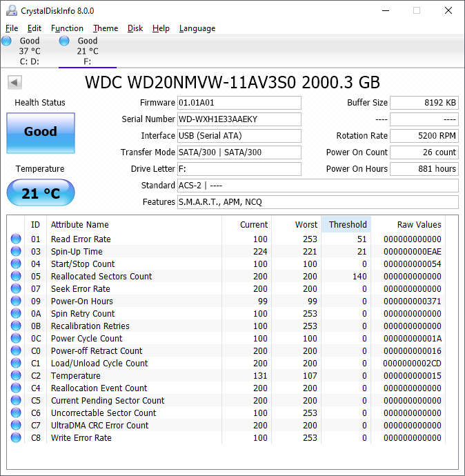Click the Raw Values column header

pos(408,225)
